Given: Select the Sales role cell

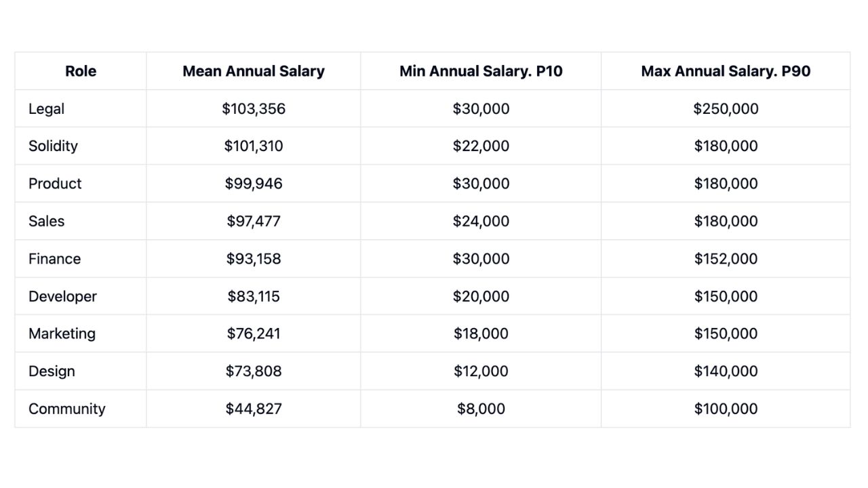Looking at the screenshot, I should pyautogui.click(x=46, y=221).
